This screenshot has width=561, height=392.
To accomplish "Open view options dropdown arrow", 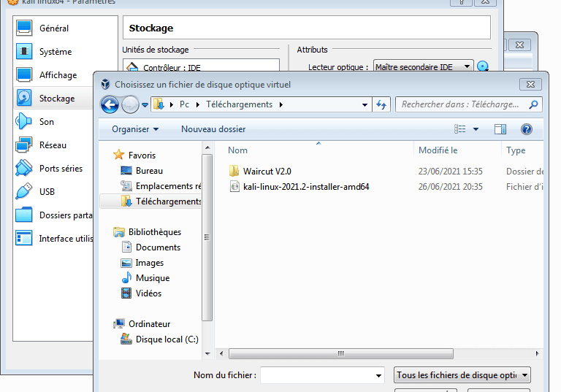I will pyautogui.click(x=476, y=129).
